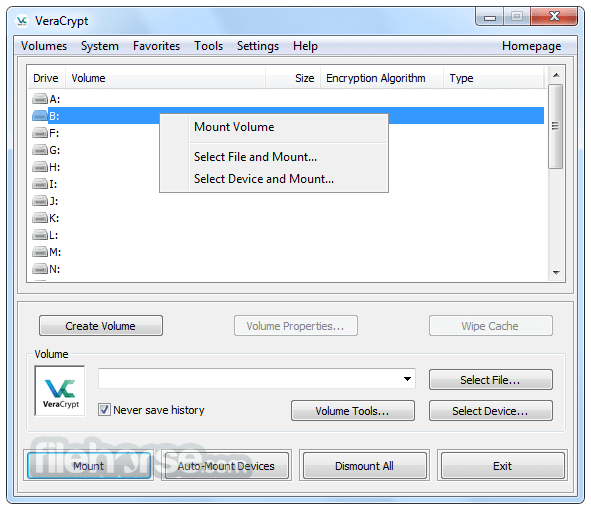This screenshot has height=509, width=591.
Task: Pick the K: drive slot icon
Action: (40, 218)
